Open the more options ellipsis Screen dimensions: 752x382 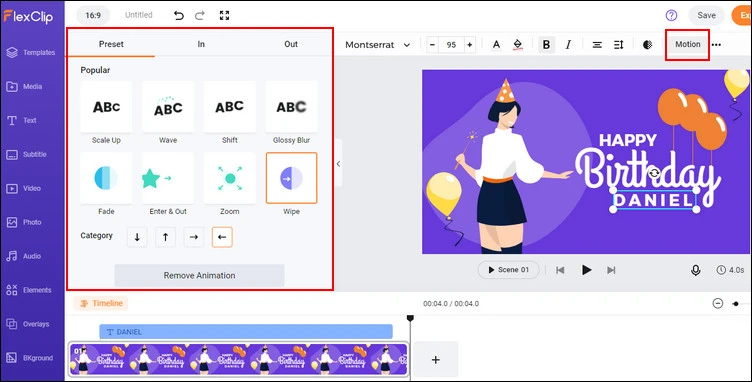717,45
